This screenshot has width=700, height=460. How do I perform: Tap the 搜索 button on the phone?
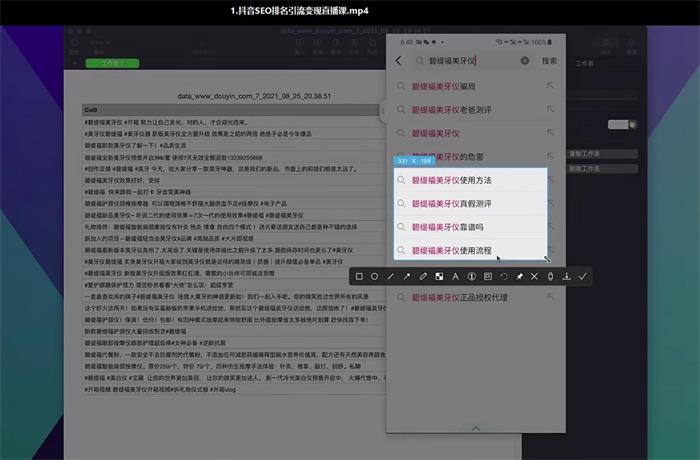pos(550,61)
